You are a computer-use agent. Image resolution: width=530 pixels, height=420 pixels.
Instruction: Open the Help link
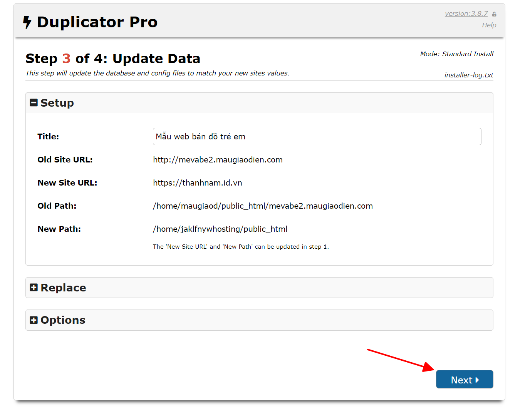coord(489,25)
